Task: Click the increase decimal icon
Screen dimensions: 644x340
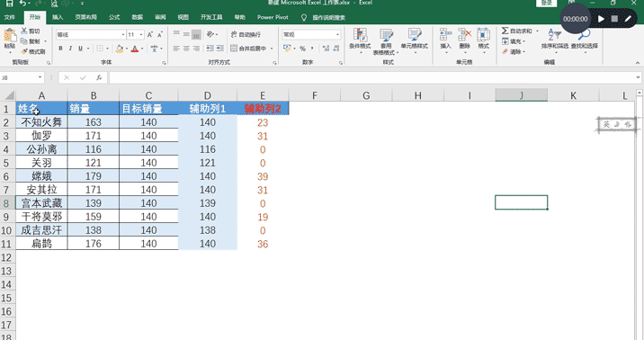Action: 326,49
